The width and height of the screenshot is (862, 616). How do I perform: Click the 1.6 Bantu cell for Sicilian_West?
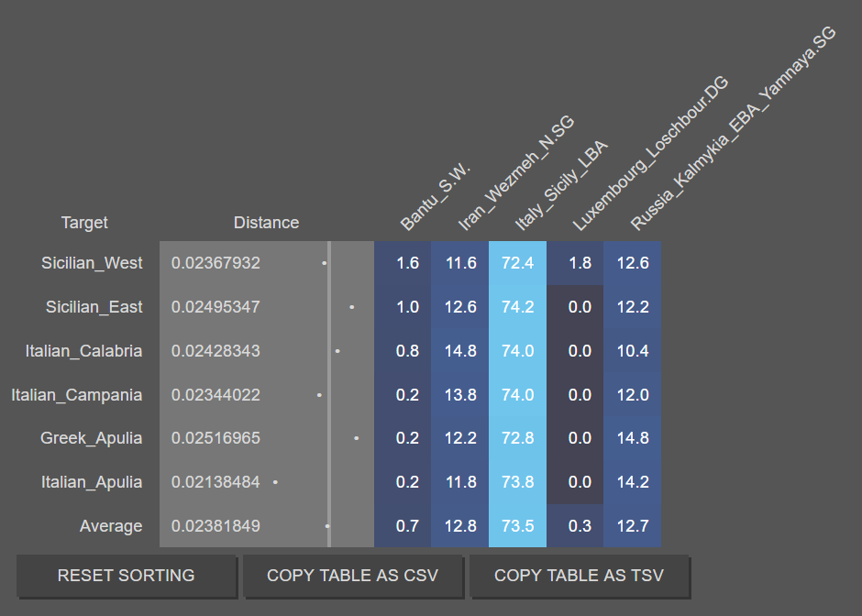click(403, 263)
